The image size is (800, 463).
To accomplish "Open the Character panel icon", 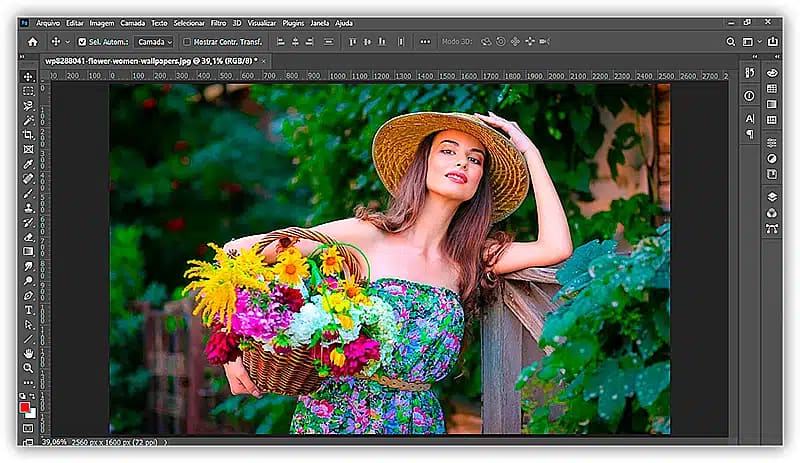I will [x=749, y=118].
